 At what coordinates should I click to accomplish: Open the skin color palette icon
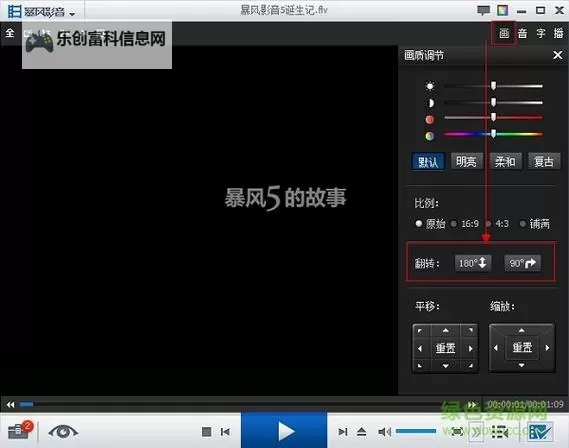(503, 10)
